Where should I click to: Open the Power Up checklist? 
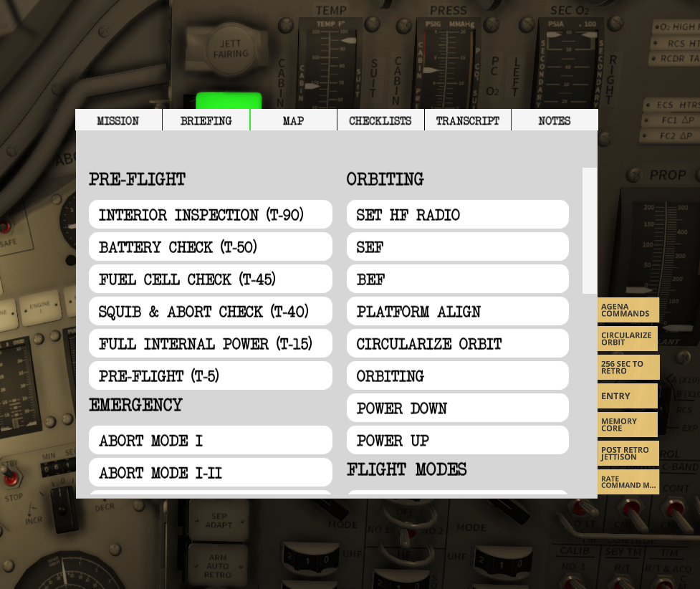[x=458, y=440]
